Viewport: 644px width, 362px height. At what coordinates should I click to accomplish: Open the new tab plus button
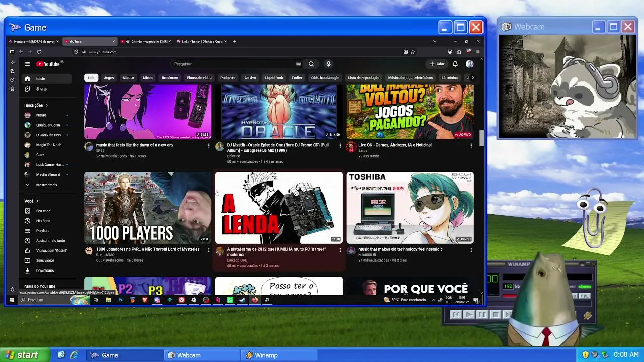pos(234,41)
